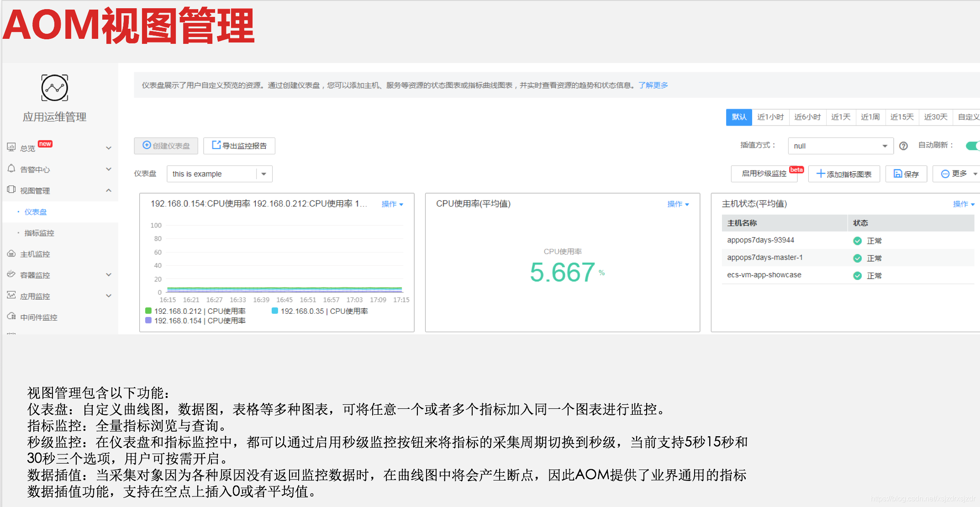Click the host monitoring sidebar icon
980x507 pixels.
pos(11,253)
